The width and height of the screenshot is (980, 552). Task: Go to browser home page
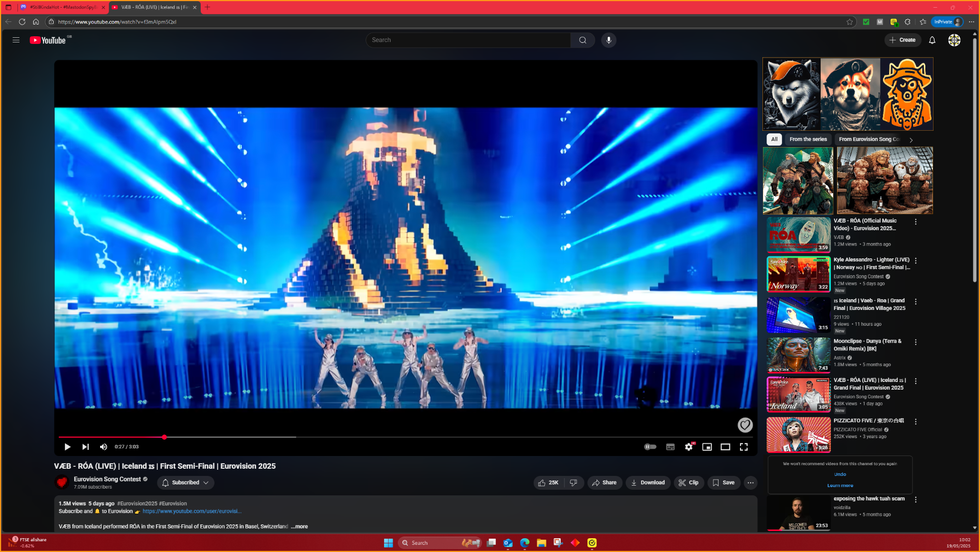coord(36,21)
